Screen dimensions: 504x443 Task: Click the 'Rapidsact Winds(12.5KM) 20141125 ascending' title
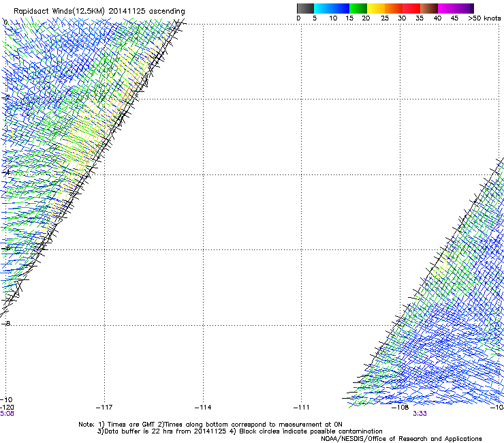99,12
